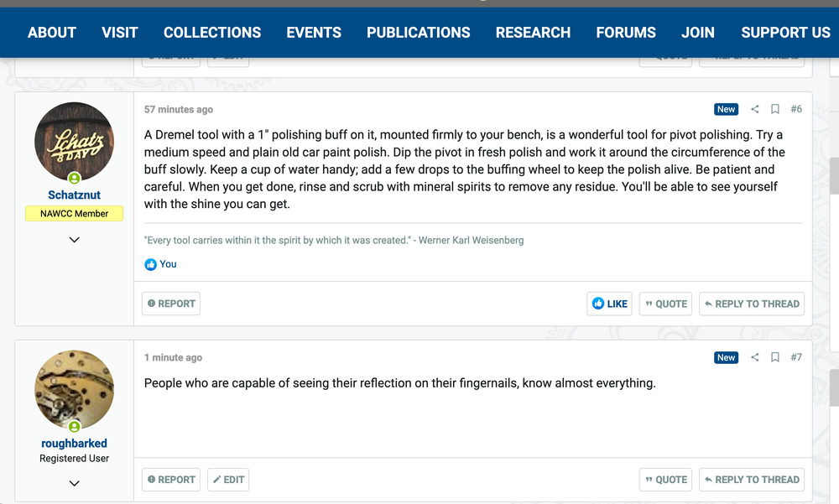Open the Forums menu item

[x=626, y=33]
